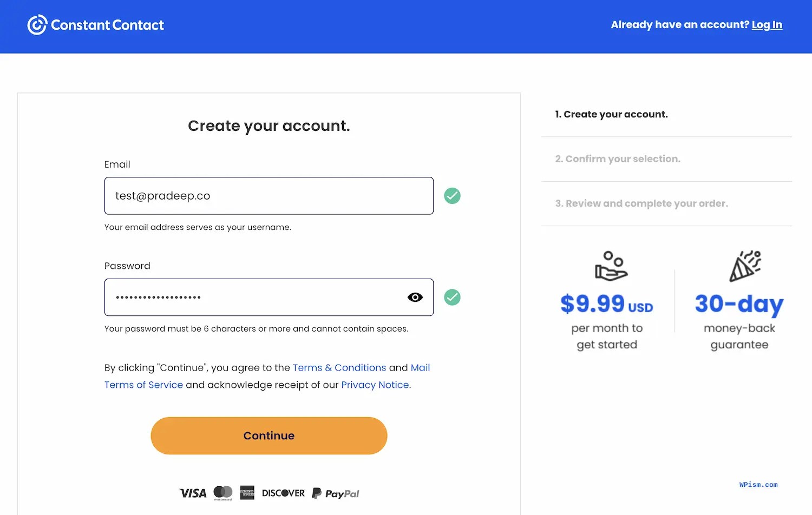The width and height of the screenshot is (812, 515).
Task: Open step 1 Create your account
Action: coord(612,114)
